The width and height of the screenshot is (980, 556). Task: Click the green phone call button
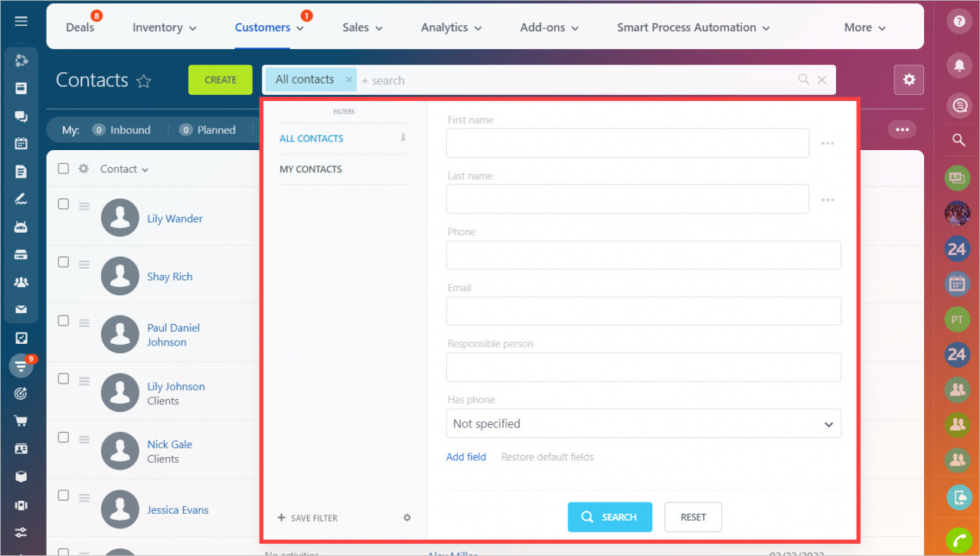pyautogui.click(x=959, y=540)
